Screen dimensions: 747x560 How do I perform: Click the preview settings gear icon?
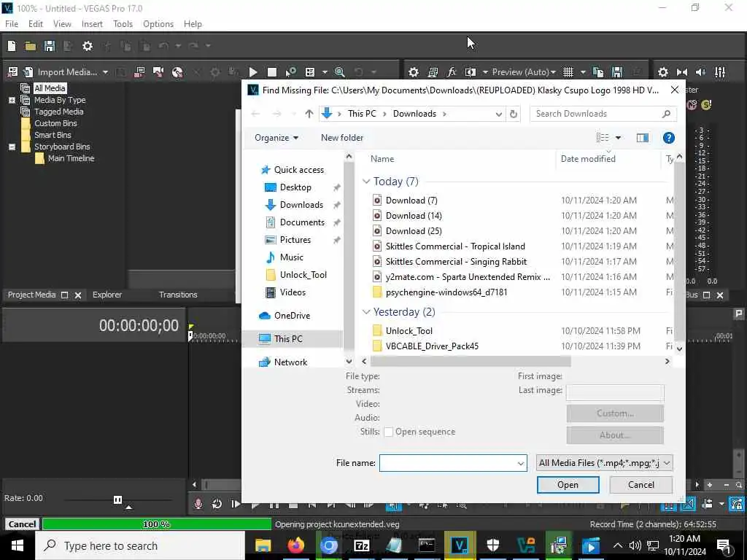pos(414,72)
